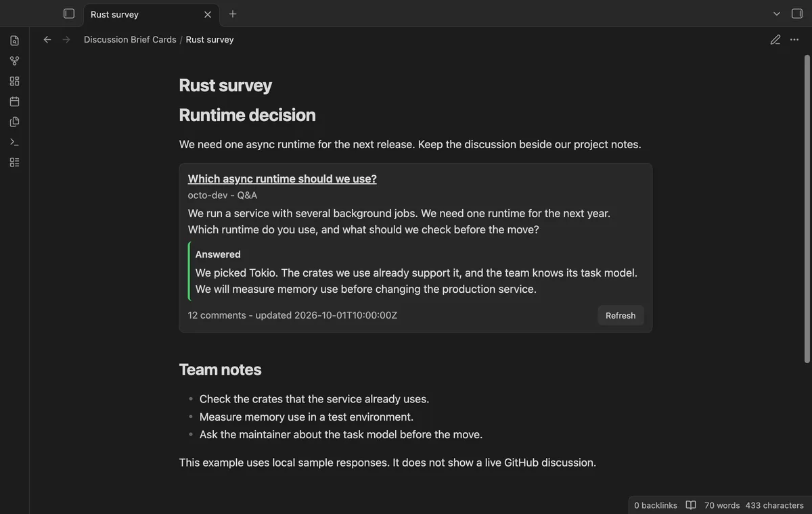The image size is (812, 514).
Task: Click the 433 characters count
Action: point(775,505)
